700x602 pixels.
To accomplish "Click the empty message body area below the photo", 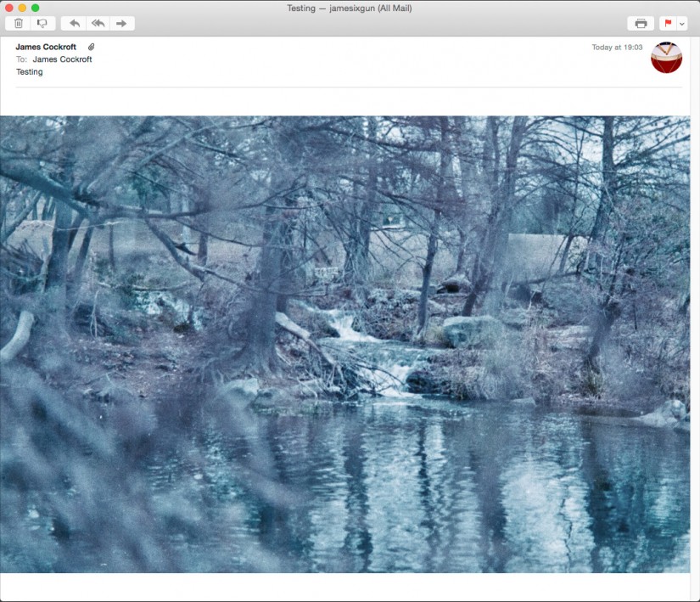I will [x=350, y=586].
